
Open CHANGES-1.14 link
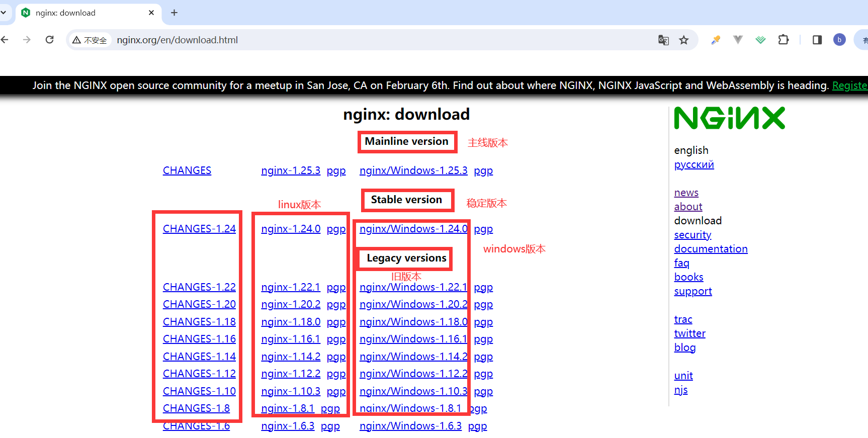pos(199,357)
